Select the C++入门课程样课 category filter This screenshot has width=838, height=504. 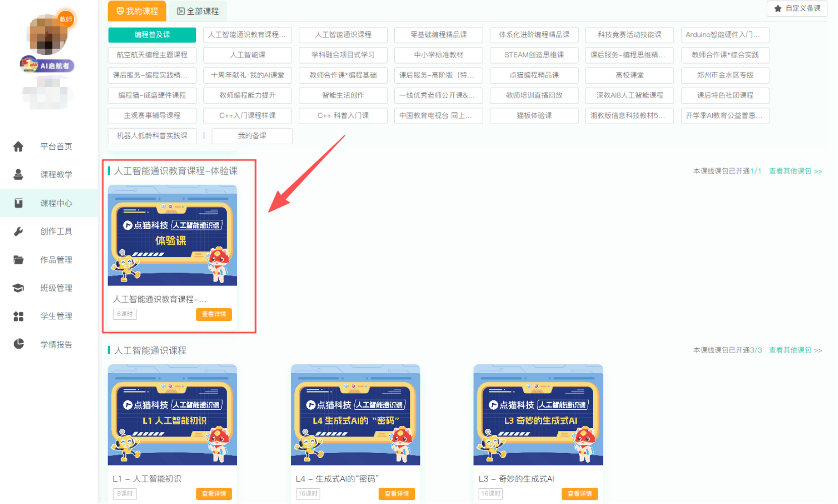pos(247,116)
